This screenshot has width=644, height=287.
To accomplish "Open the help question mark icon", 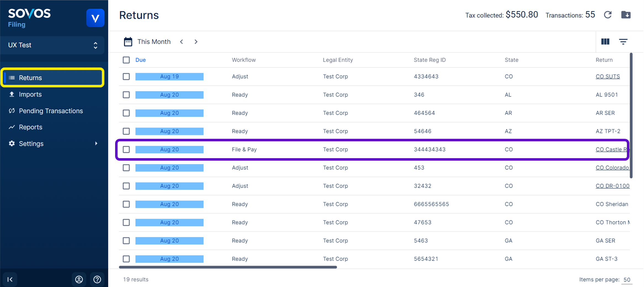I will coord(97,279).
